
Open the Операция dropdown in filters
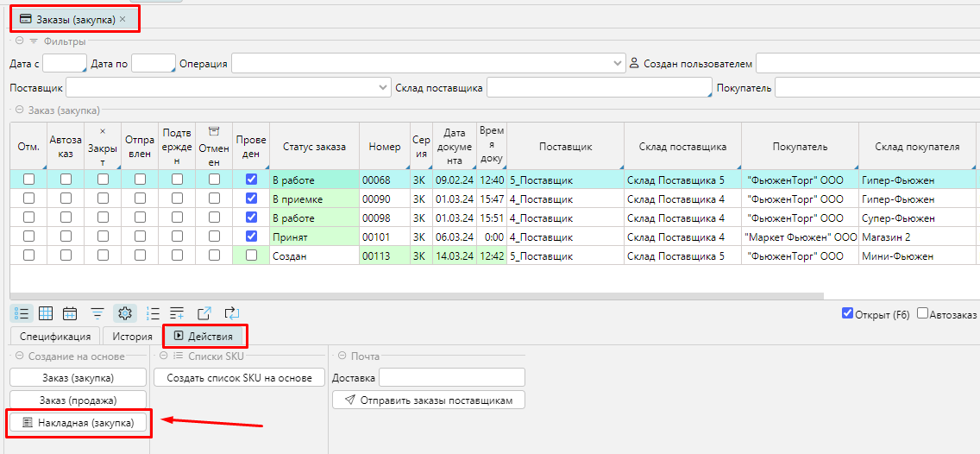coord(618,64)
